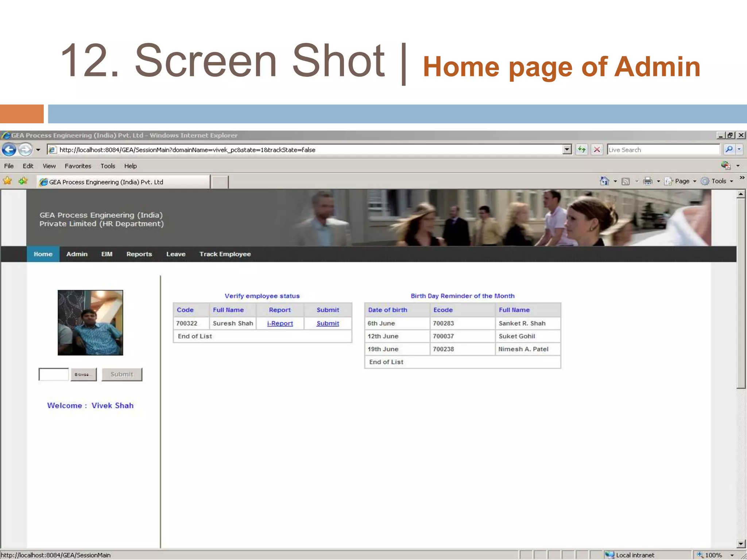Click the Print toolbar icon

pos(647,181)
